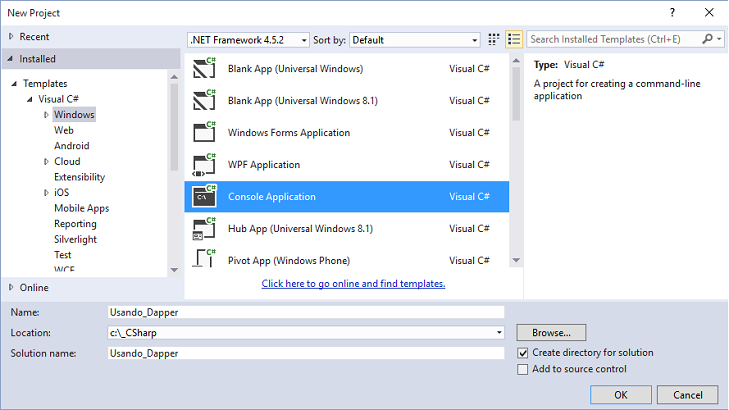Click the Console Application template icon

pos(205,196)
